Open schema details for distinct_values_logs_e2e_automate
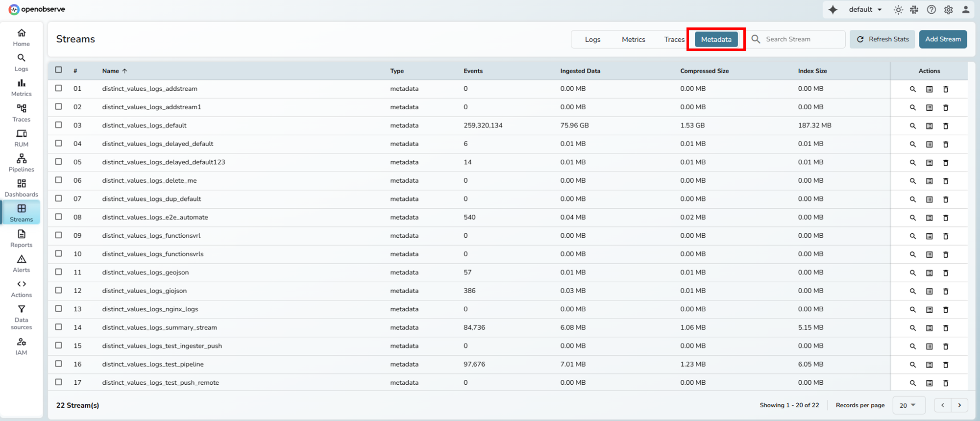Viewport: 980px width, 421px height. [930, 218]
